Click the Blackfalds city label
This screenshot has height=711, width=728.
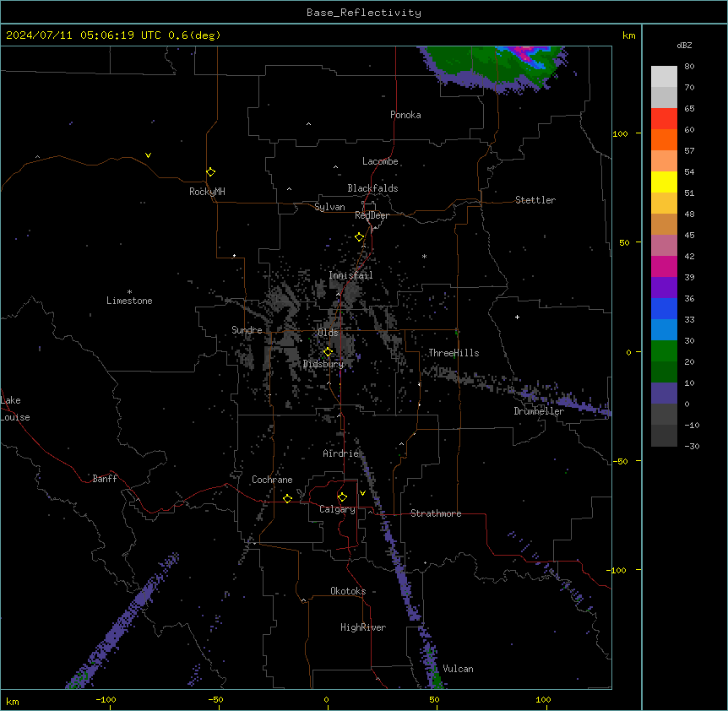coord(372,188)
